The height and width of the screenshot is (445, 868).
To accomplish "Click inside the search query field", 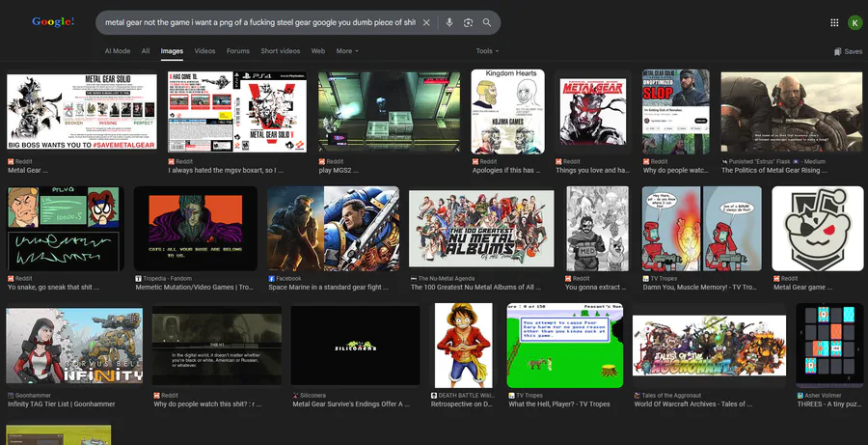I will pyautogui.click(x=260, y=23).
